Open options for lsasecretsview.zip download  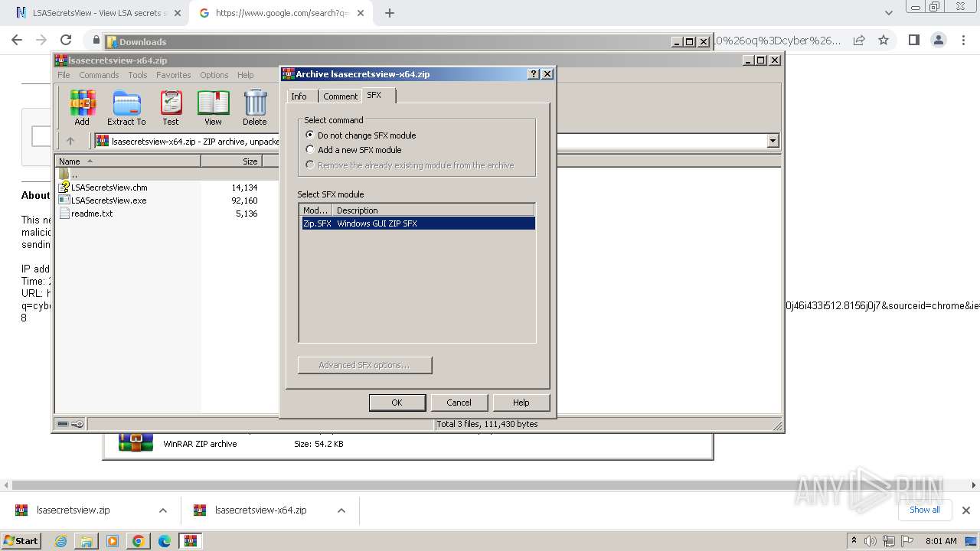click(x=162, y=510)
